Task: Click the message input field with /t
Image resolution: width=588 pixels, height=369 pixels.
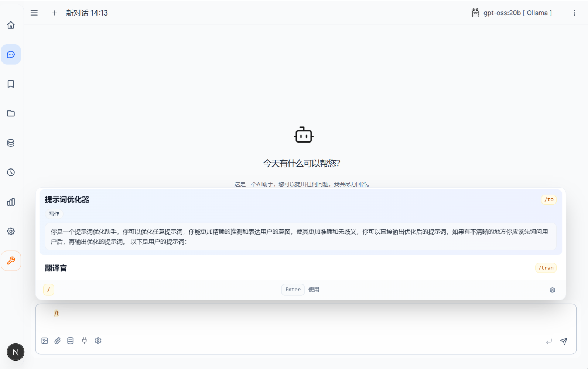Action: [295, 318]
